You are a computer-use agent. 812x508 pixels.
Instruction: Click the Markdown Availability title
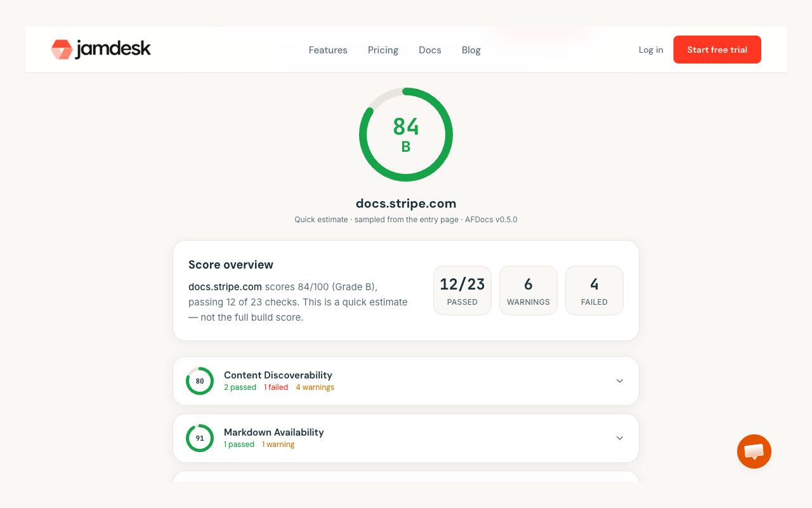274,432
